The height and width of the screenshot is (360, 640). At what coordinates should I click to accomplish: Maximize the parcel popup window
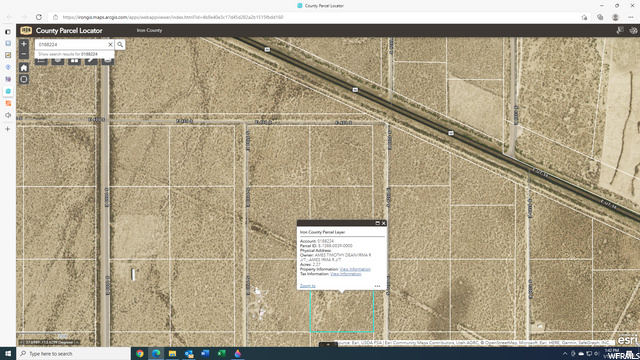(x=377, y=223)
